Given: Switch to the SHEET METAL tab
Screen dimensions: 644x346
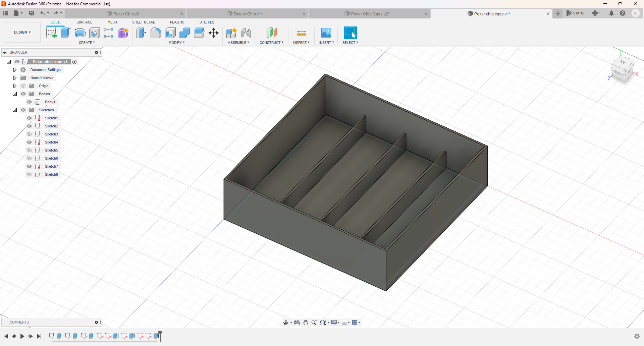Looking at the screenshot, I should (143, 22).
